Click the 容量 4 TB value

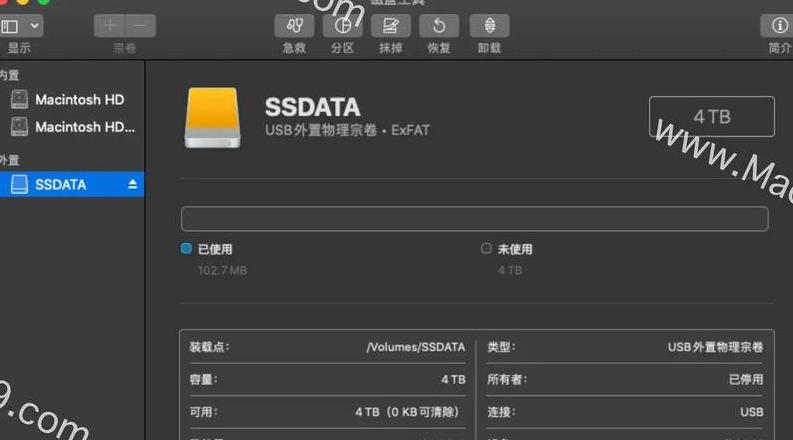coord(453,380)
